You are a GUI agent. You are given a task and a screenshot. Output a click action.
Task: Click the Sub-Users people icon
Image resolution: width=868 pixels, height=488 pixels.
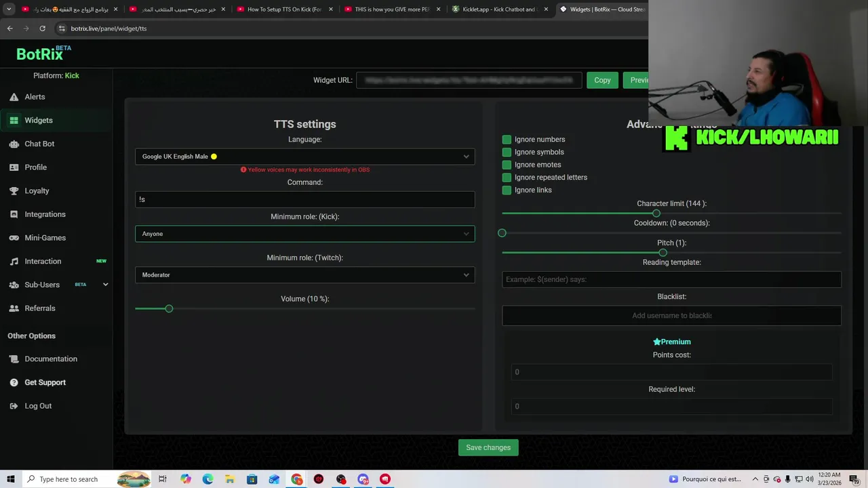[14, 285]
